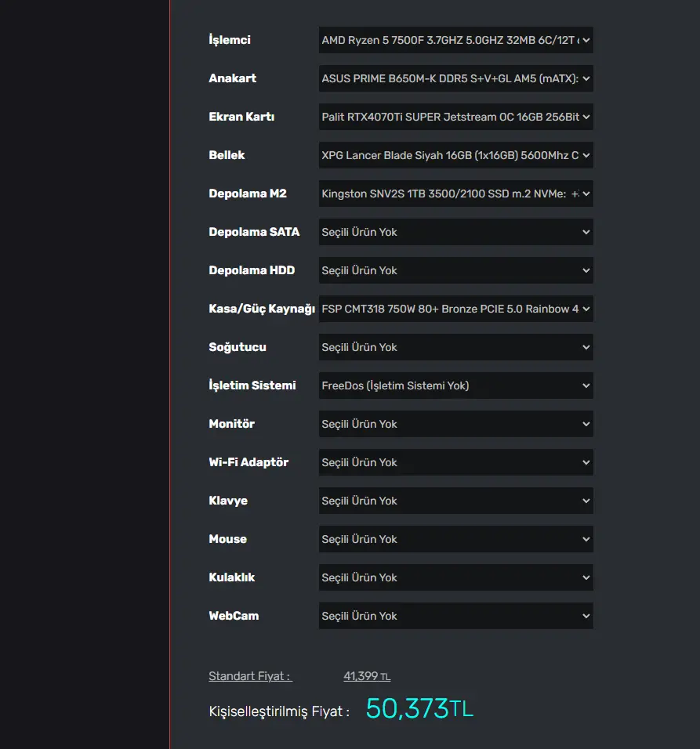700x749 pixels.
Task: Click the Standart Fiyat label
Action: (250, 676)
